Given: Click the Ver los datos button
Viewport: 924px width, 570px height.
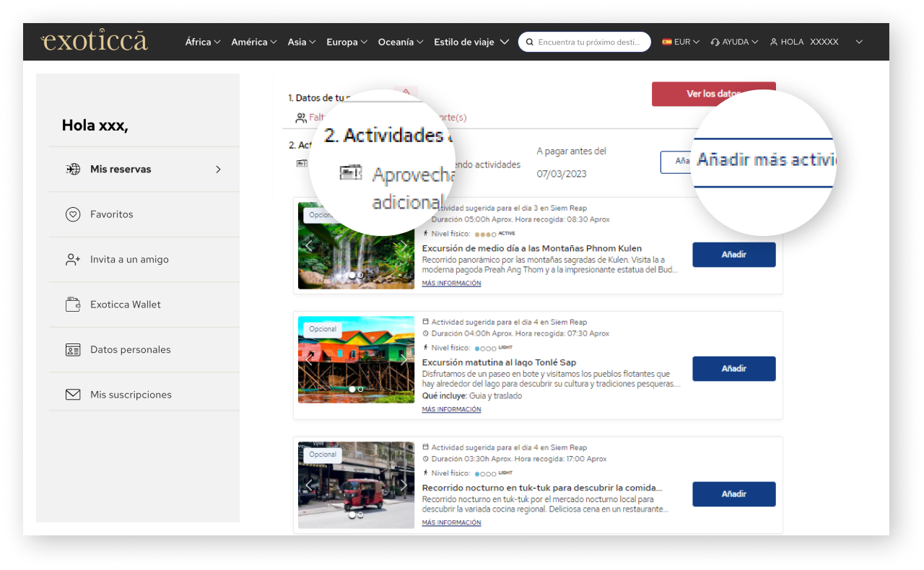Looking at the screenshot, I should coord(714,94).
